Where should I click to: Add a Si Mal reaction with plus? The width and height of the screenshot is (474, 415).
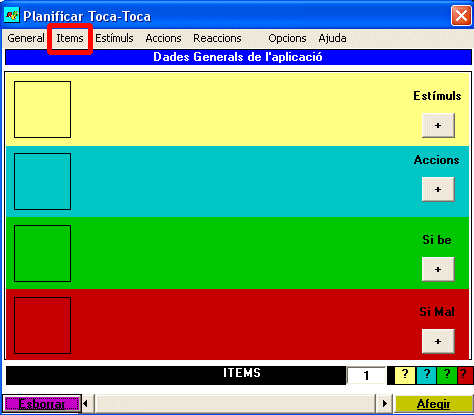pyautogui.click(x=438, y=341)
